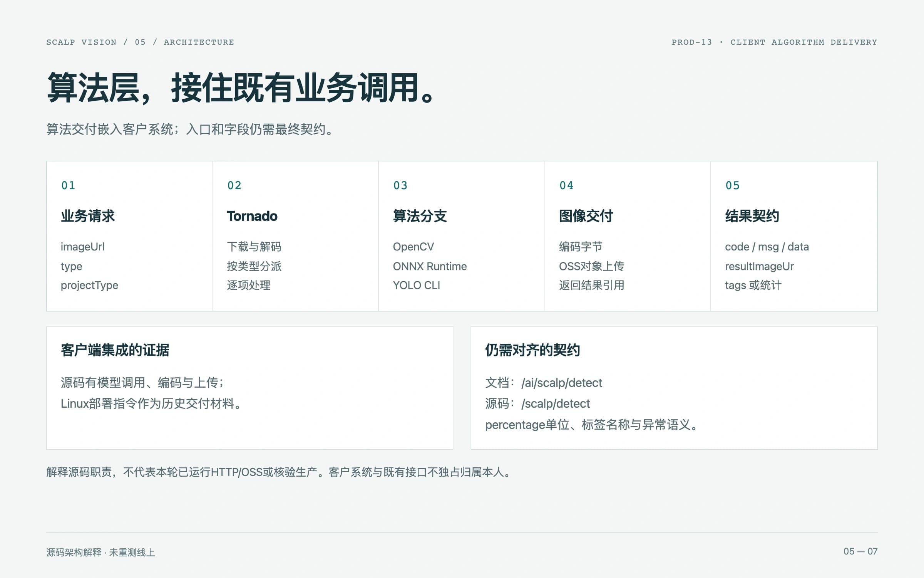Viewport: 924px width, 578px height.
Task: Click the step number 01
Action: (69, 185)
